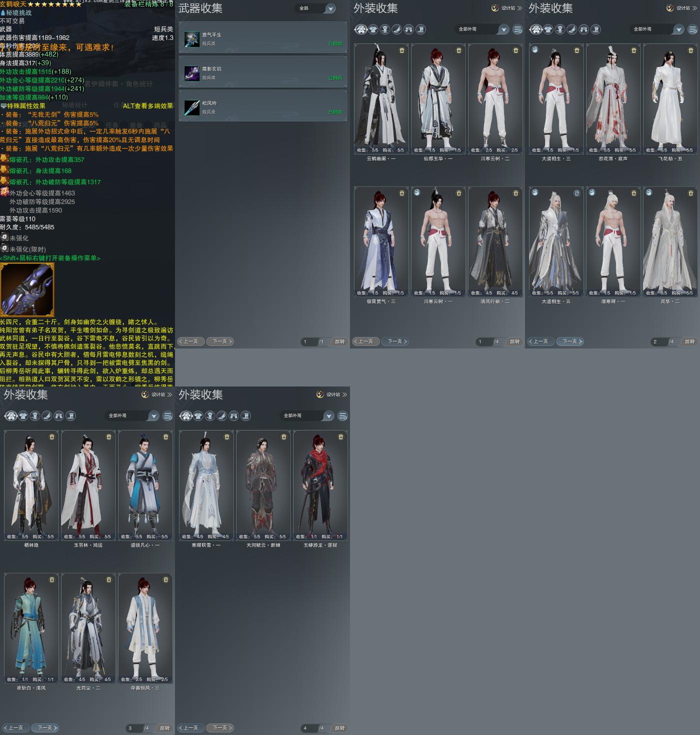The image size is (700, 735).
Task: Click the trash icon on 光同尘·二 card
Action: pos(109,579)
